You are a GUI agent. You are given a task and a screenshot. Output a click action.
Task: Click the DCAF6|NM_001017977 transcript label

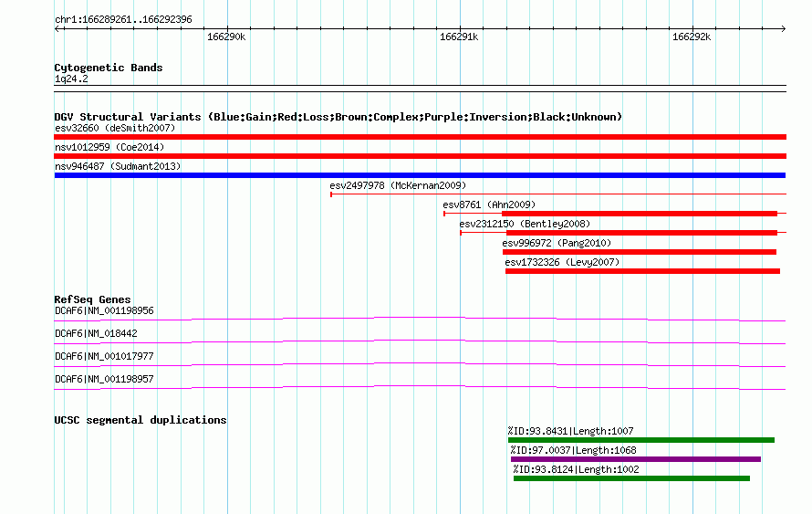[x=104, y=356]
